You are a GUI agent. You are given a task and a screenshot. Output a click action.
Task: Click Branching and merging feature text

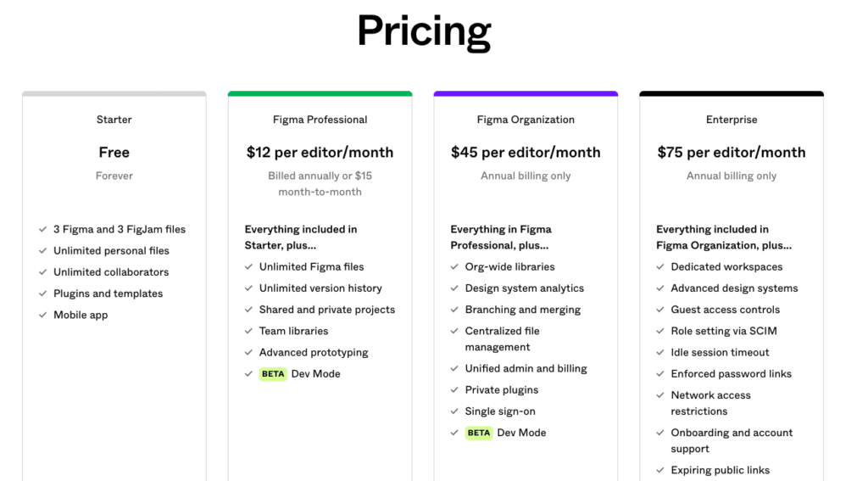[522, 310]
